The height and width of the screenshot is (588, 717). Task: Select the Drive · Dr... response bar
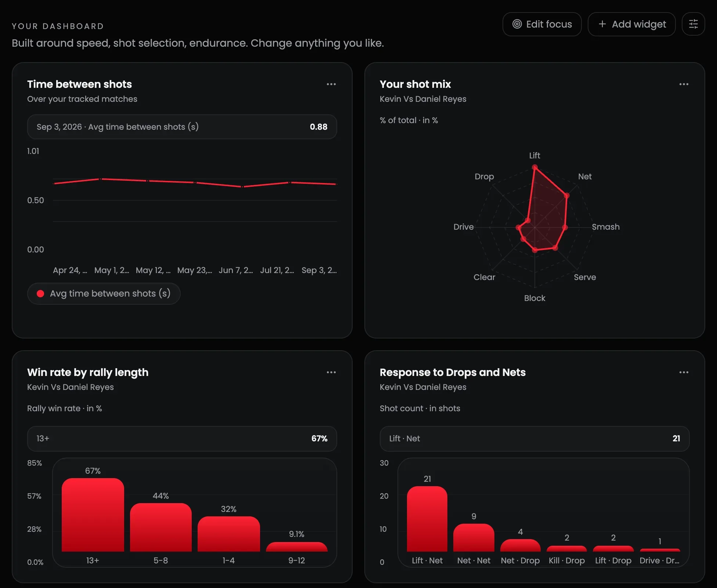pyautogui.click(x=660, y=550)
